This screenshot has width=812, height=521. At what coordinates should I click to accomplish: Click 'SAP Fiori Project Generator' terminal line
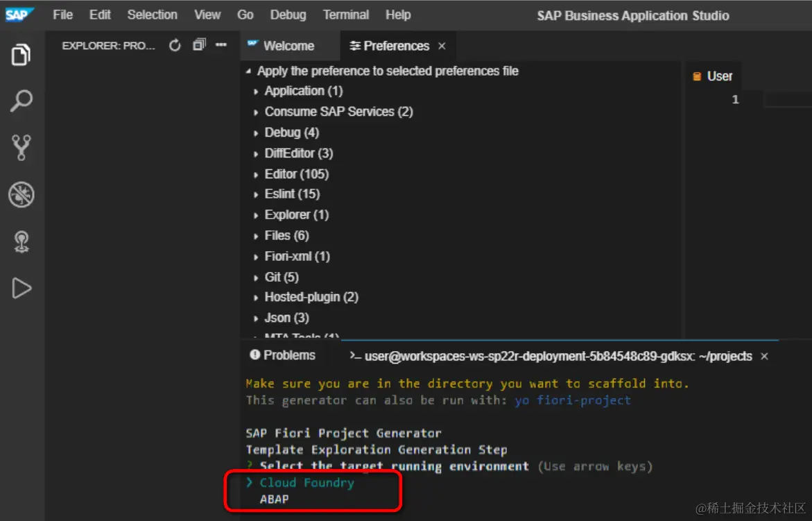coord(343,433)
